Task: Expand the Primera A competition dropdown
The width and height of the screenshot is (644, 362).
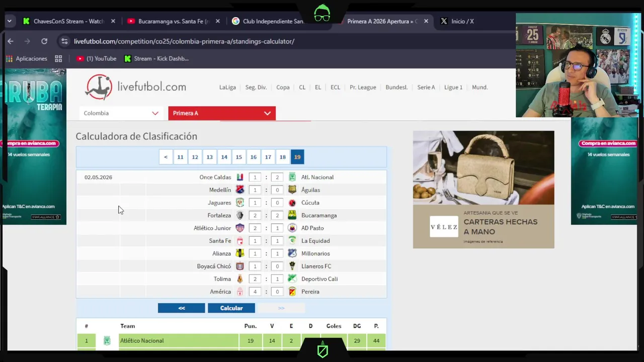Action: (222, 113)
